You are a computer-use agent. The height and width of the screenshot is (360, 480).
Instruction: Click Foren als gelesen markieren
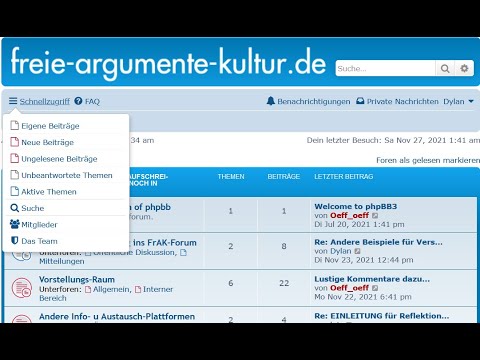point(428,160)
